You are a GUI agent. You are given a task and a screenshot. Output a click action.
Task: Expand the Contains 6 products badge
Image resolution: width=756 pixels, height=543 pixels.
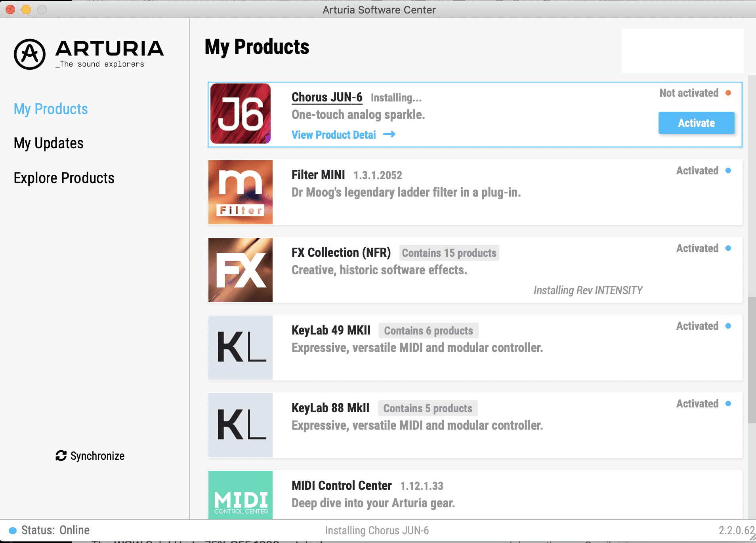coord(428,331)
